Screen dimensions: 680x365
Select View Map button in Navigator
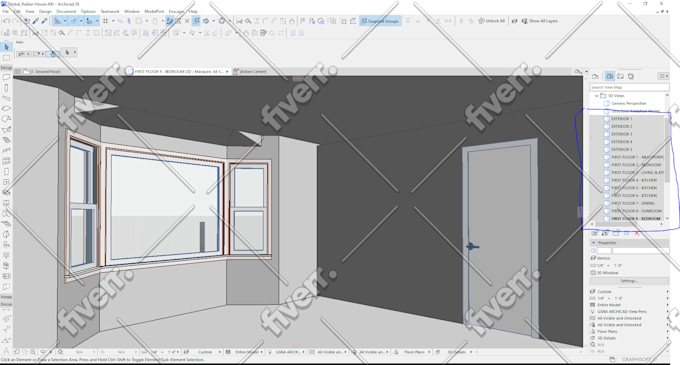pyautogui.click(x=609, y=76)
